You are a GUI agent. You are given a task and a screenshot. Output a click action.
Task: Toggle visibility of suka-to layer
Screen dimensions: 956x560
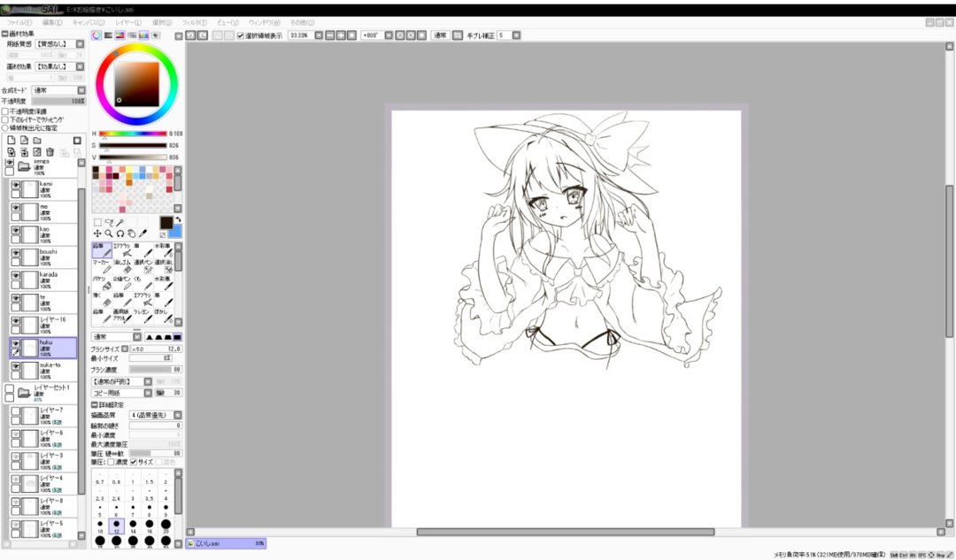coord(15,366)
